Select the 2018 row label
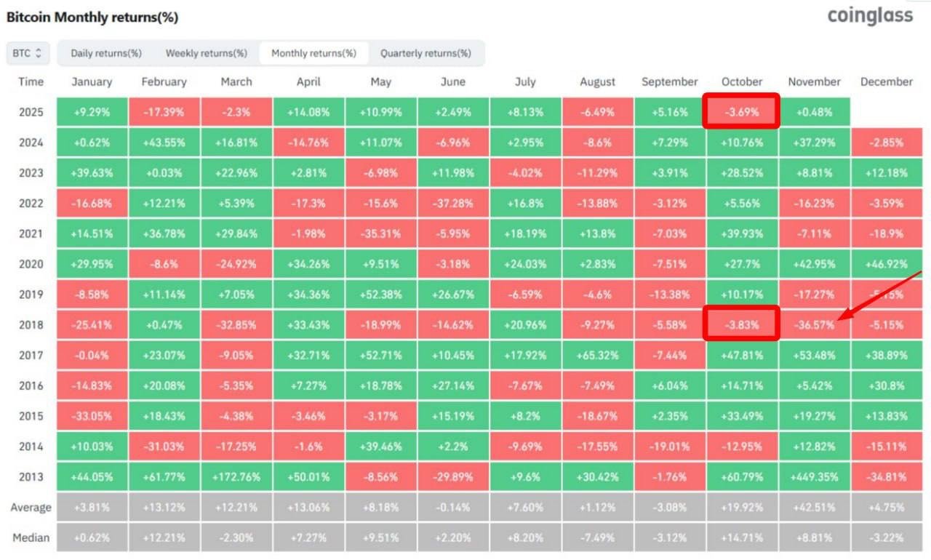This screenshot has width=931, height=560. coord(31,324)
